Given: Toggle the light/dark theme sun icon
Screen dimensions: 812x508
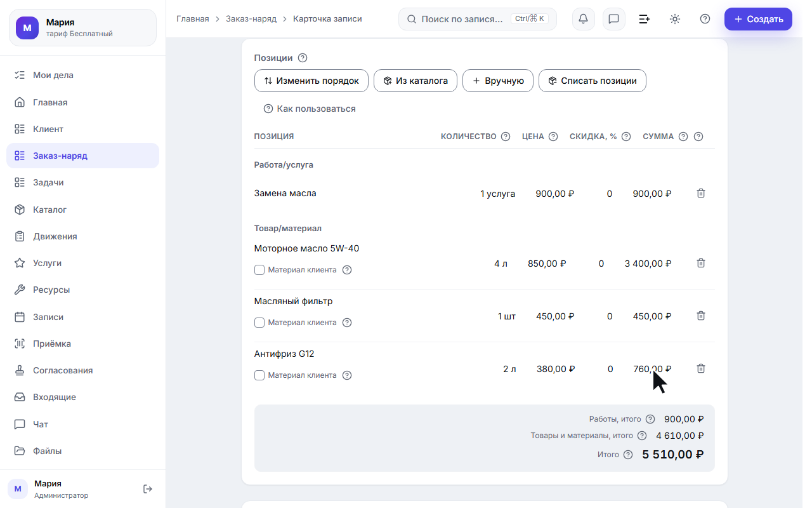Looking at the screenshot, I should tap(675, 19).
